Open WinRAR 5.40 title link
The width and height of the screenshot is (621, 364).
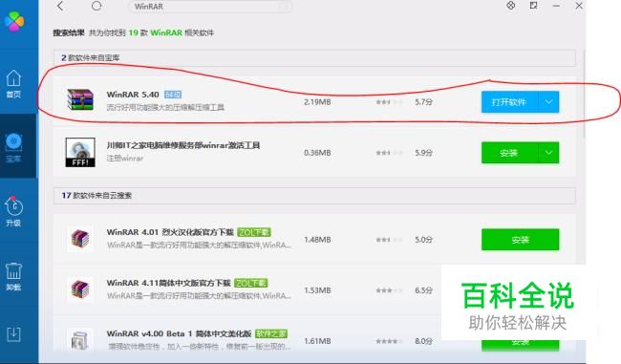pyautogui.click(x=133, y=95)
